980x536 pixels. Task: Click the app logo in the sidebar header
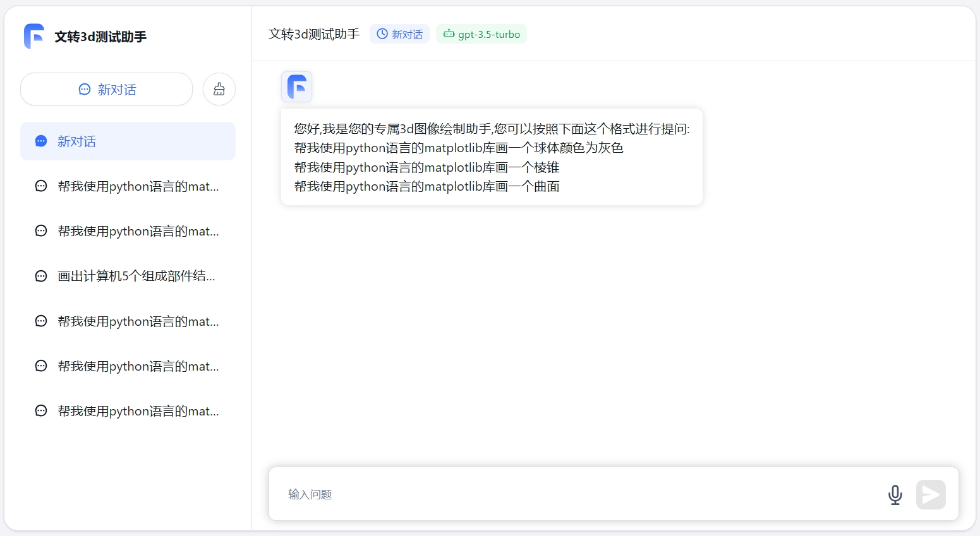(x=34, y=37)
